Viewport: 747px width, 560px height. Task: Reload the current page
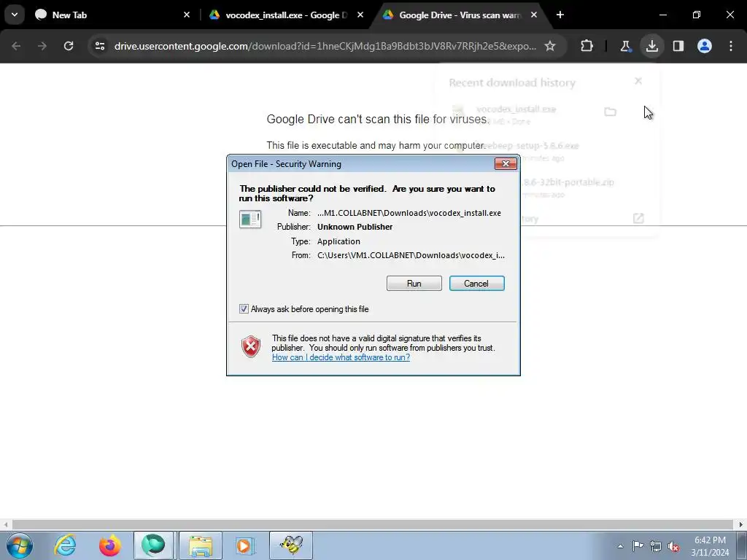pos(69,46)
